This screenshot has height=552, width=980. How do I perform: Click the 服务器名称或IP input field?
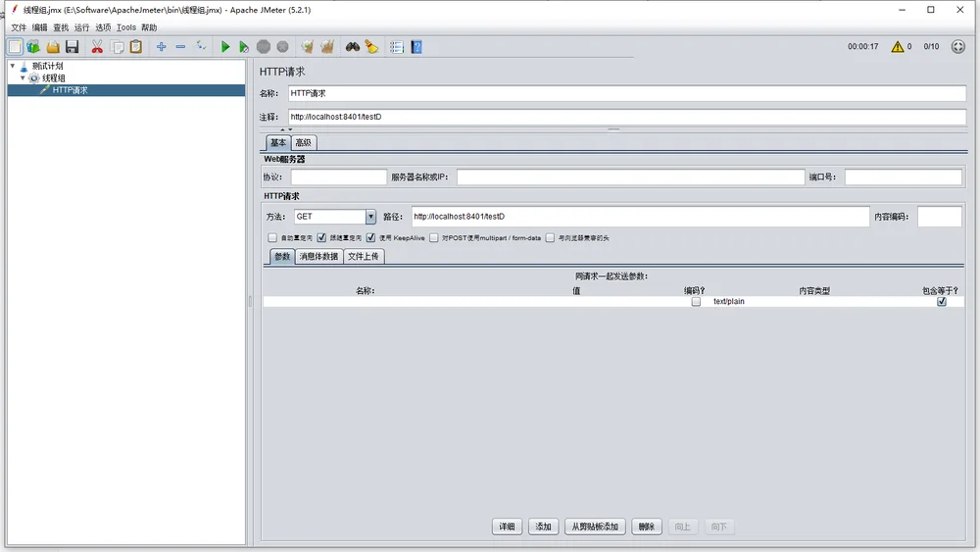pos(630,176)
